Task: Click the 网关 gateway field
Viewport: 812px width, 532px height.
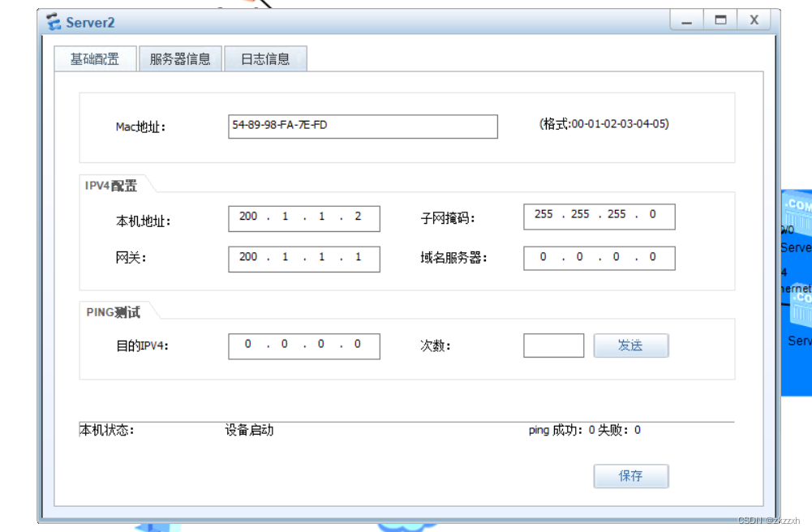Action: 303,258
